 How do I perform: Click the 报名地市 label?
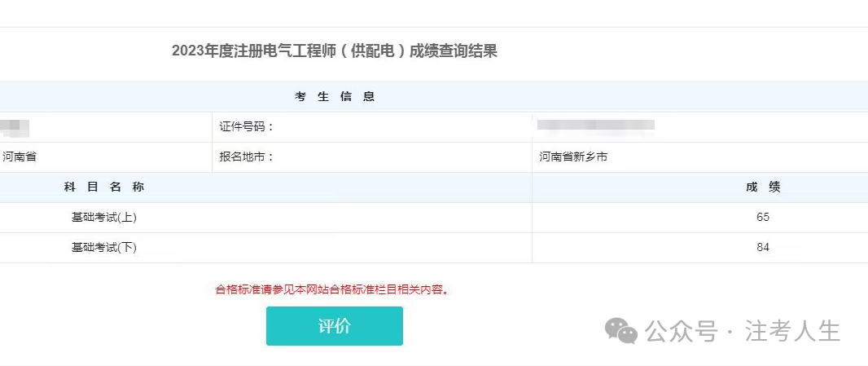click(247, 157)
